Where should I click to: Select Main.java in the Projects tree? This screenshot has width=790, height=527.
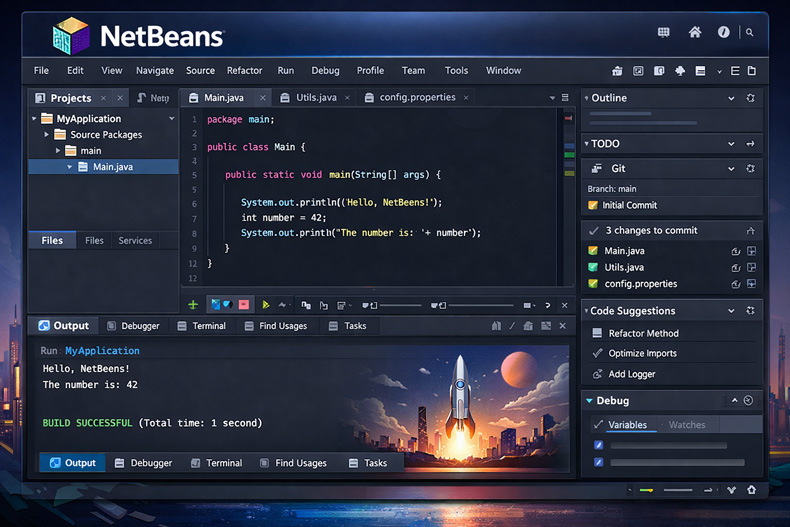[x=103, y=167]
